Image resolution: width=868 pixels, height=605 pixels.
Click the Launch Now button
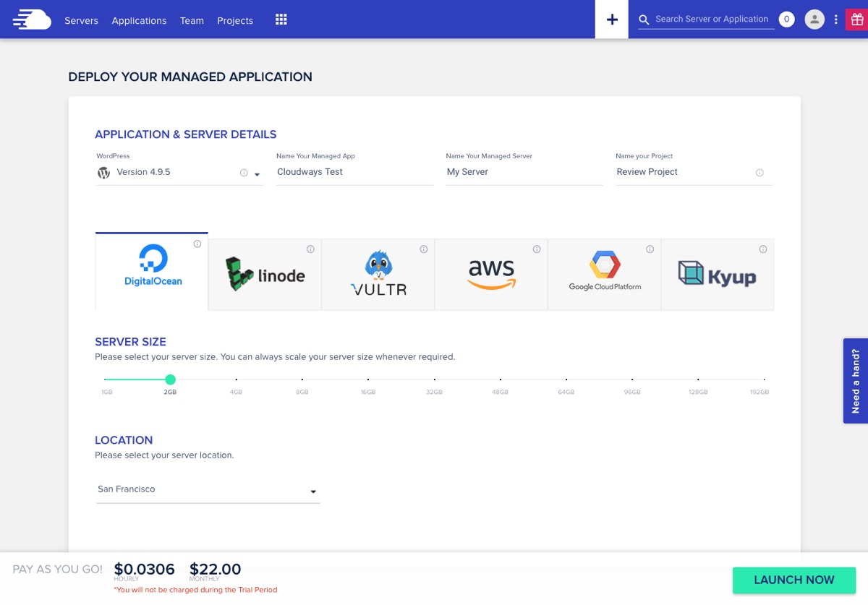tap(794, 580)
